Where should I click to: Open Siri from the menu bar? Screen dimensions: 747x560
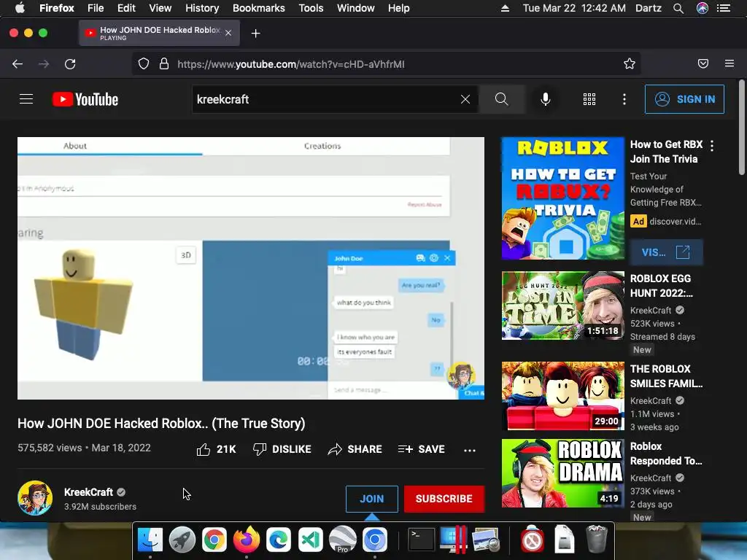(x=703, y=8)
